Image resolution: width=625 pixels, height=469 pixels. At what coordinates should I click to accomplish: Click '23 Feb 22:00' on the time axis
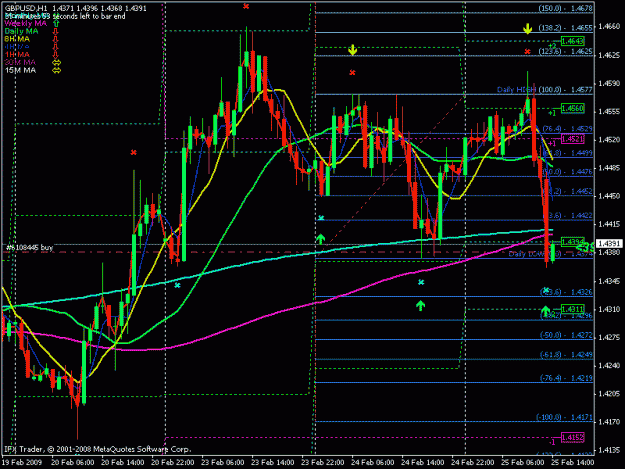click(322, 462)
